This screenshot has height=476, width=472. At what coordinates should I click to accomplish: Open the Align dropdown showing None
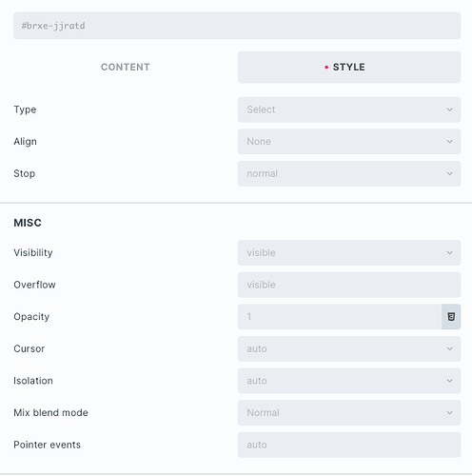tap(349, 142)
